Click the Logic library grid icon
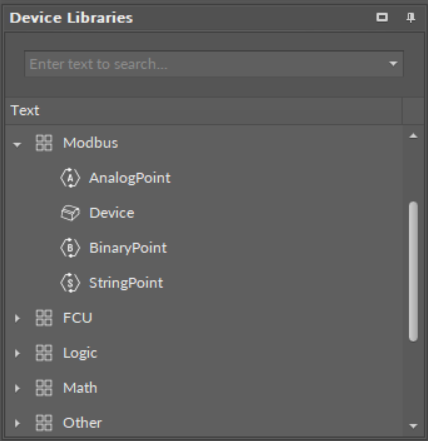The width and height of the screenshot is (428, 441). 44,353
